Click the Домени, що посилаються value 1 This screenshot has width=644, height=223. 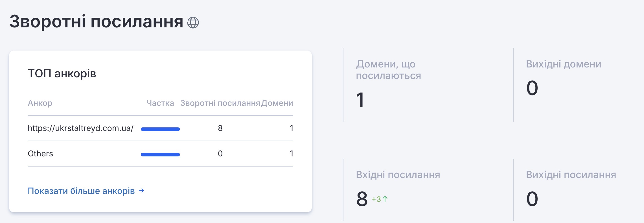tap(360, 100)
